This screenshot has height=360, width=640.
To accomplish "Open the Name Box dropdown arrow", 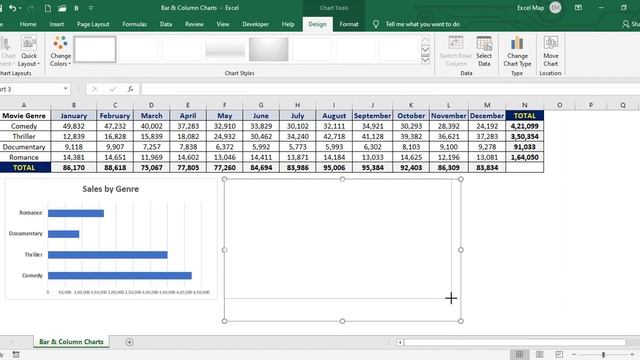I will (x=65, y=89).
